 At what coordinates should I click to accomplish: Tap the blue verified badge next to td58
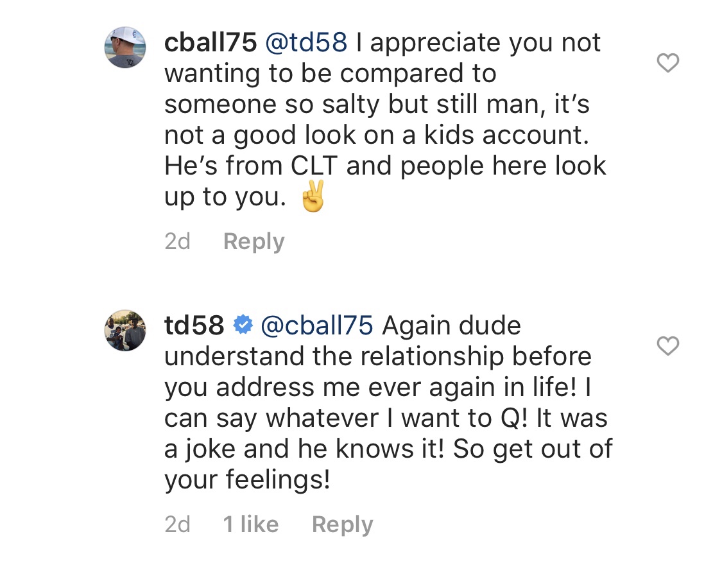point(243,325)
